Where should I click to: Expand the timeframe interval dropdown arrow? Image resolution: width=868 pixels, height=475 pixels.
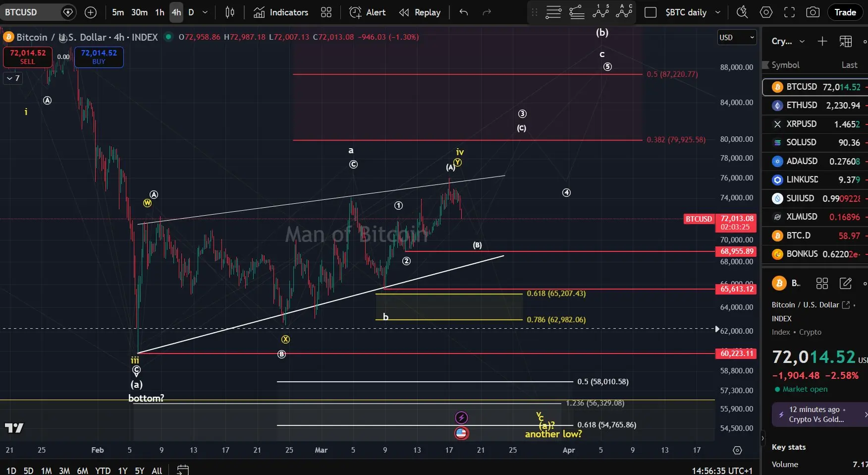(x=205, y=12)
